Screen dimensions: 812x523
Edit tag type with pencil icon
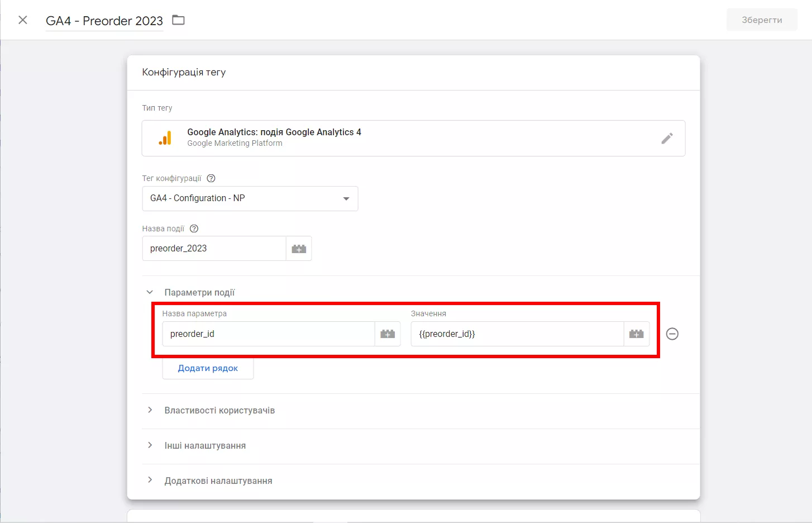point(667,138)
